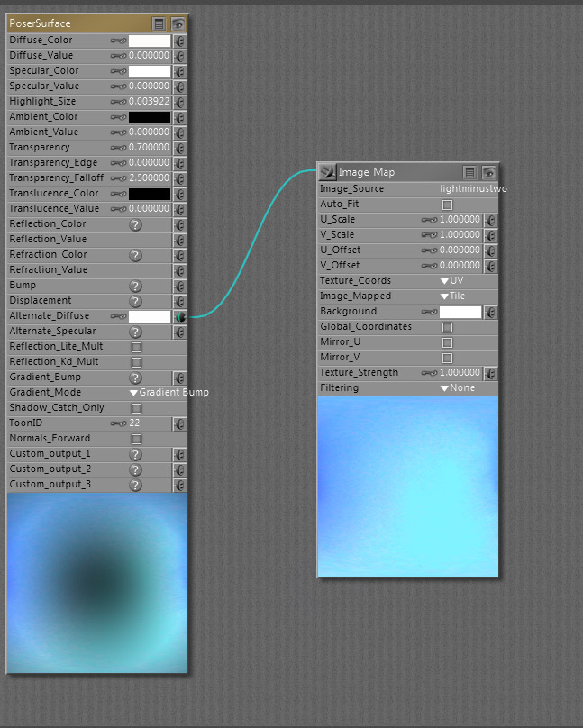Image resolution: width=583 pixels, height=728 pixels.
Task: Open the Image_Mapped Tile dropdown
Action: [x=452, y=296]
